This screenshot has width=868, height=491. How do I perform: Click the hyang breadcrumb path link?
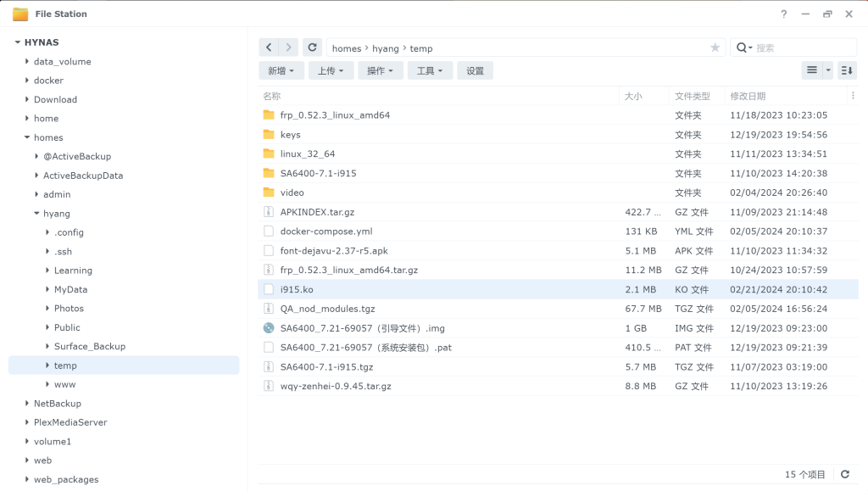click(386, 48)
